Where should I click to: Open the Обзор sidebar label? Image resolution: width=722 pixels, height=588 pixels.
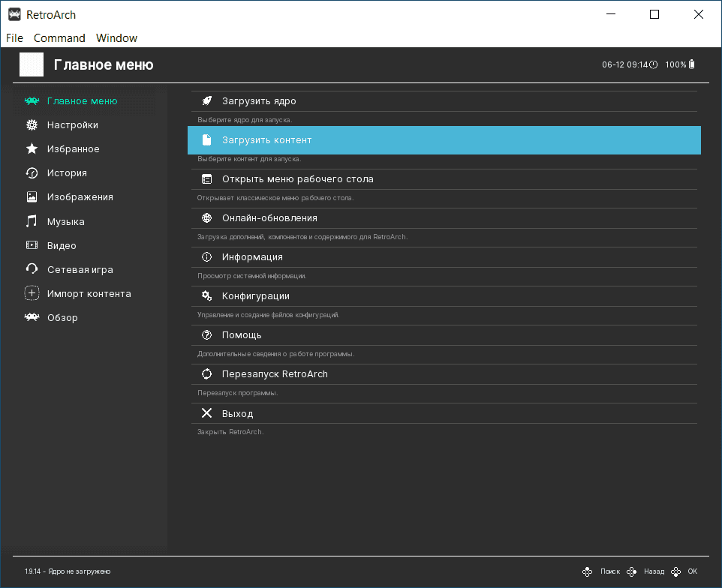(x=62, y=317)
